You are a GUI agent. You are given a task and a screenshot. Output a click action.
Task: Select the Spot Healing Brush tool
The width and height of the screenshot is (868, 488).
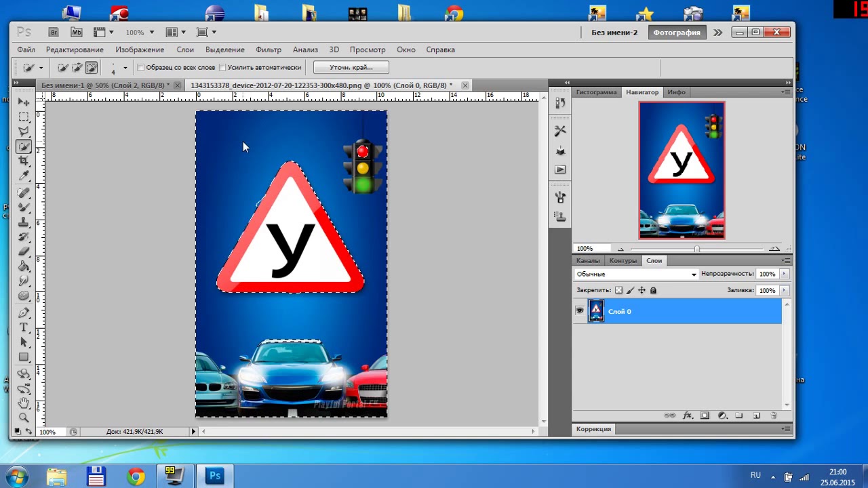pos(24,193)
